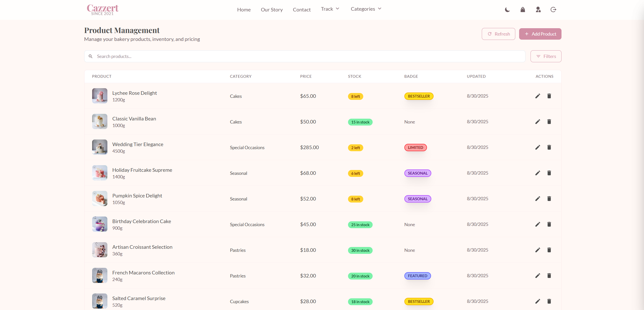Image resolution: width=644 pixels, height=310 pixels.
Task: Click the Add Product button
Action: [x=540, y=34]
